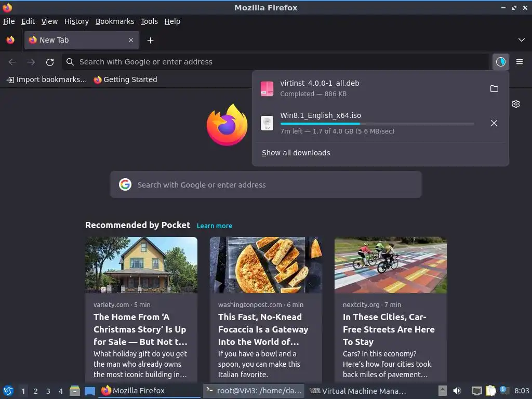Click the 8:03 clock
The width and height of the screenshot is (532, 399).
[522, 391]
